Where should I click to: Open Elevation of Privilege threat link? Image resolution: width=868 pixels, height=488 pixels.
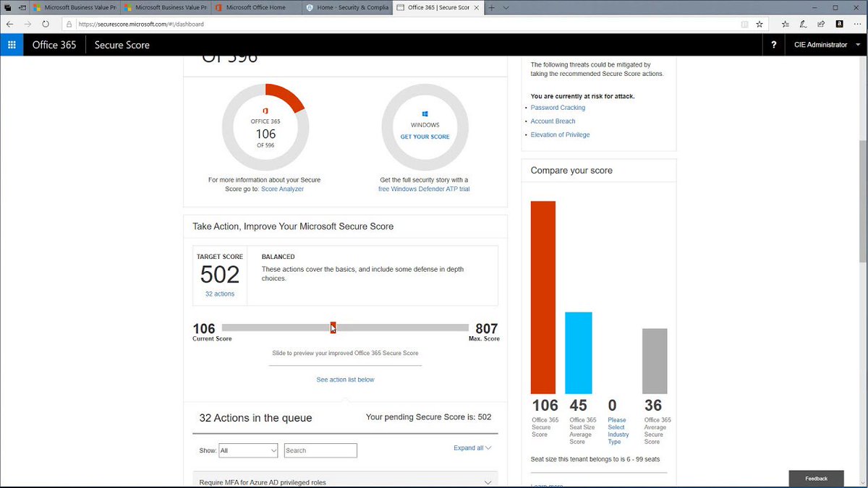tap(561, 134)
